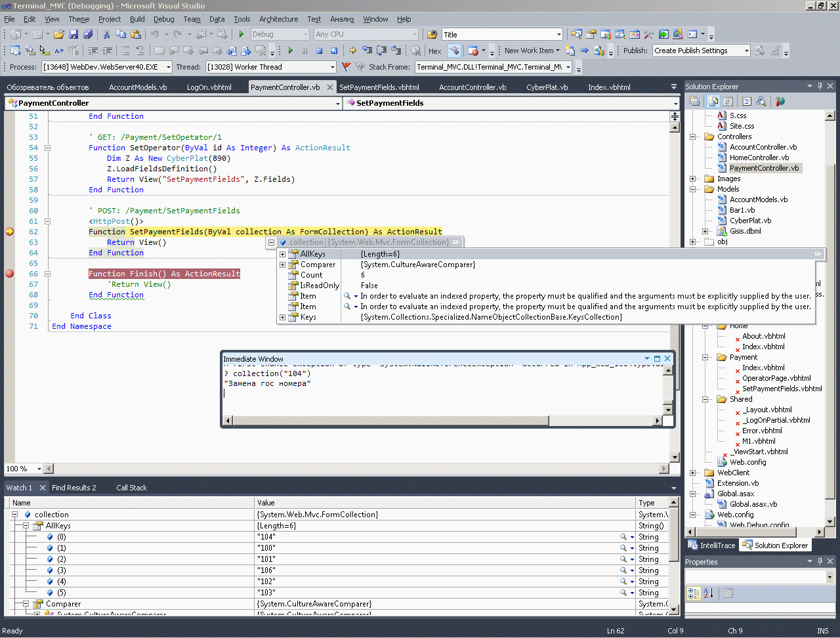Toggle Hex display button
The height and width of the screenshot is (638, 840).
(x=434, y=51)
